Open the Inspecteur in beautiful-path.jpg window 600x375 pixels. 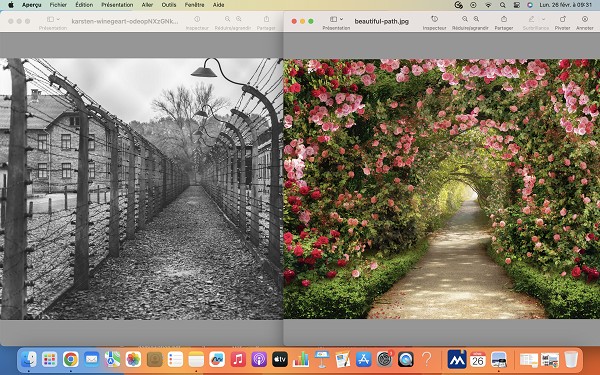pyautogui.click(x=434, y=19)
